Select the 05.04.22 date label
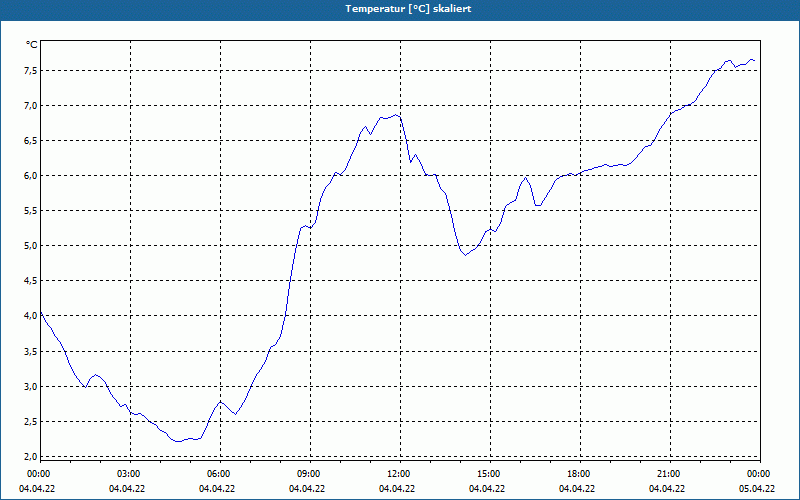 coord(757,489)
